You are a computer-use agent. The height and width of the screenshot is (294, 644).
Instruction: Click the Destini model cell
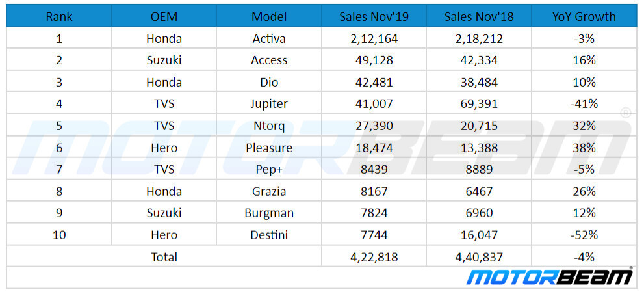tap(269, 235)
